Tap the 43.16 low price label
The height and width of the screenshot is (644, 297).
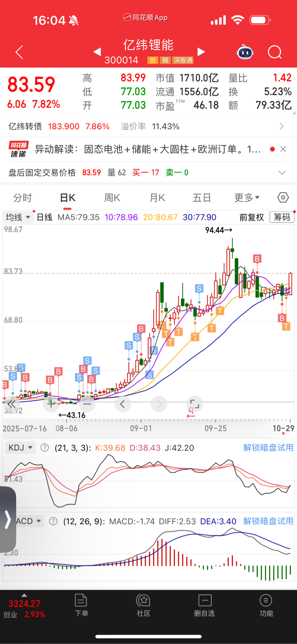(x=72, y=415)
